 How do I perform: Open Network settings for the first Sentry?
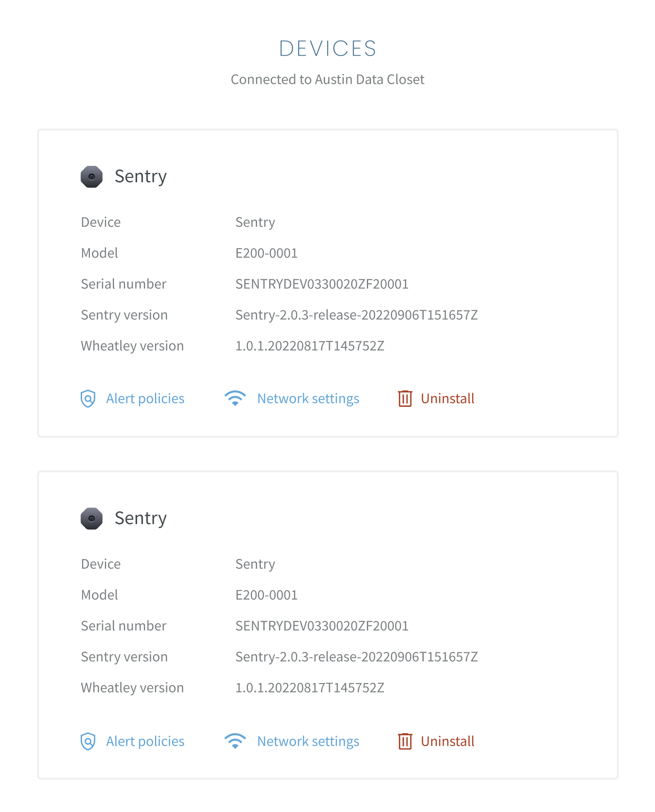click(x=308, y=399)
